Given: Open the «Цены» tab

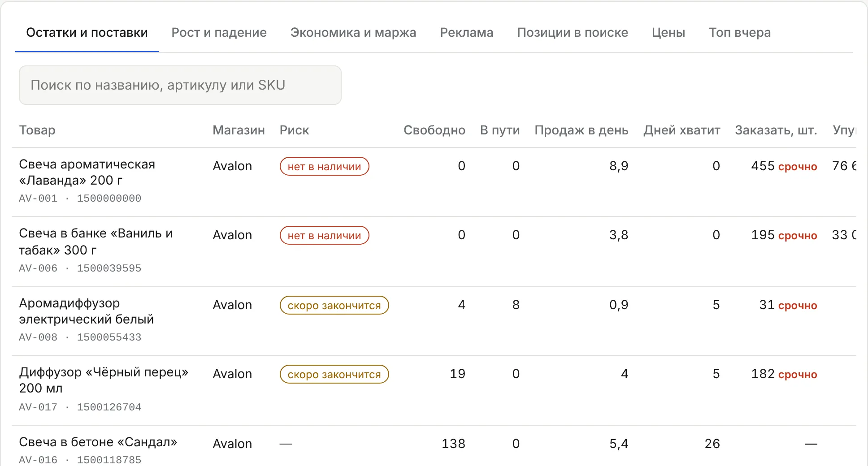Looking at the screenshot, I should click(668, 33).
